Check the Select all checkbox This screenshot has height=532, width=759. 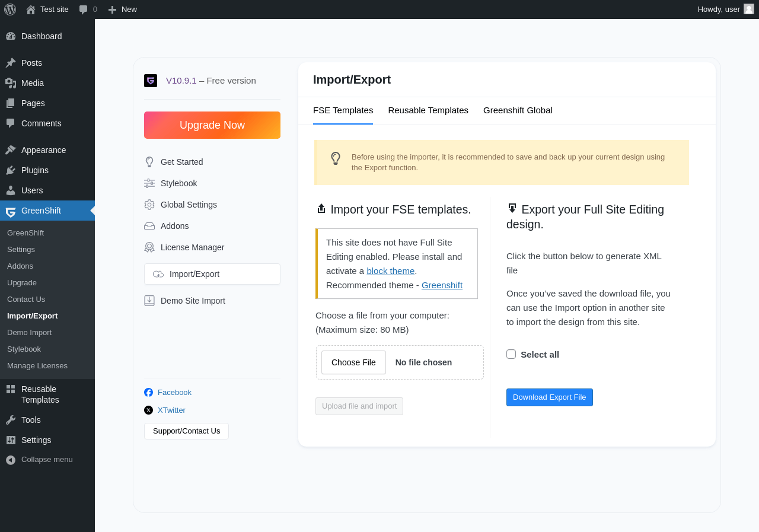tap(511, 354)
